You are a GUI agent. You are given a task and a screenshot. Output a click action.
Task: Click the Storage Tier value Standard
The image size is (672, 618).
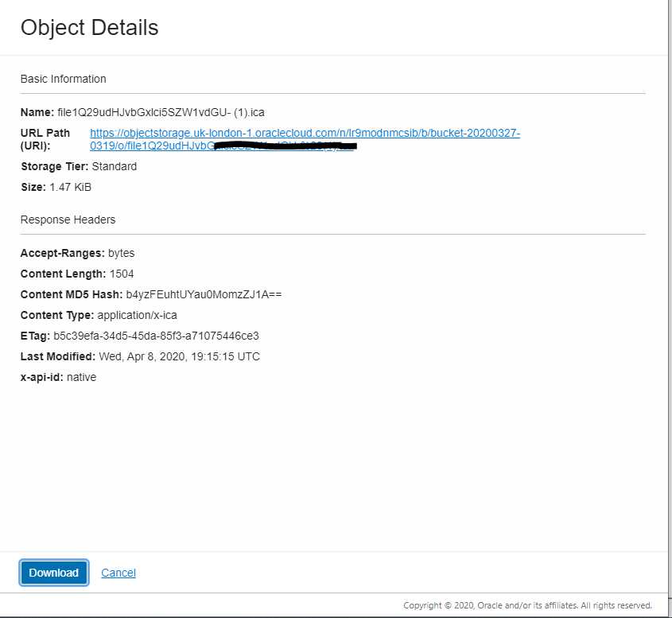click(x=115, y=166)
